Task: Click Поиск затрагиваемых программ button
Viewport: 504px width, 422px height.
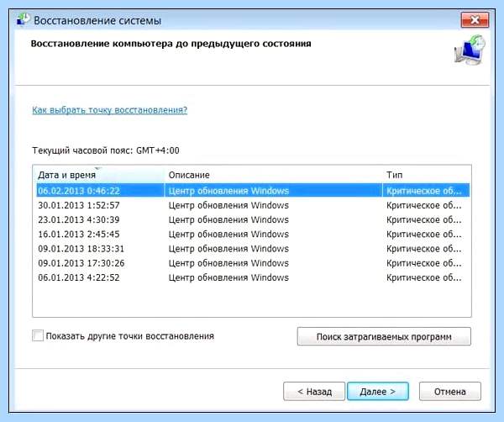Action: coord(384,336)
